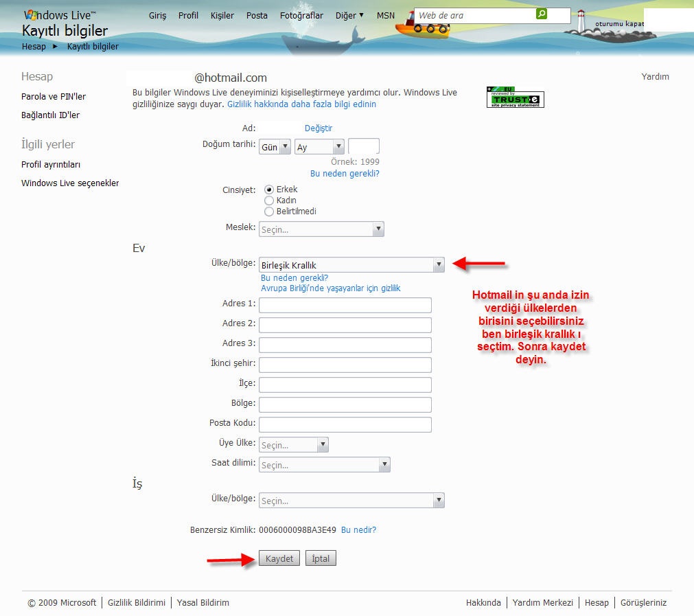694x616 pixels.
Task: Open Kişiler in the top navigation
Action: (222, 16)
